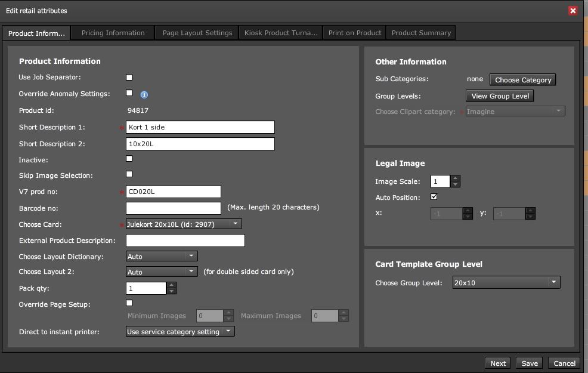The width and height of the screenshot is (588, 373).
Task: Decrease the Image Scale value
Action: coord(455,184)
